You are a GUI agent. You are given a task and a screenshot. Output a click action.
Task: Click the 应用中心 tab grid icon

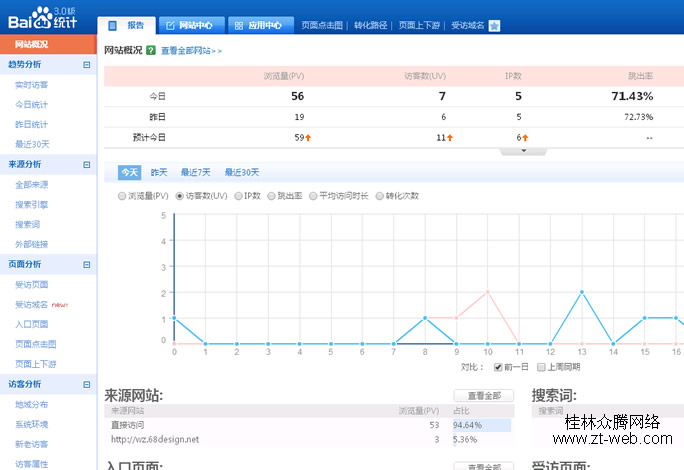[239, 26]
